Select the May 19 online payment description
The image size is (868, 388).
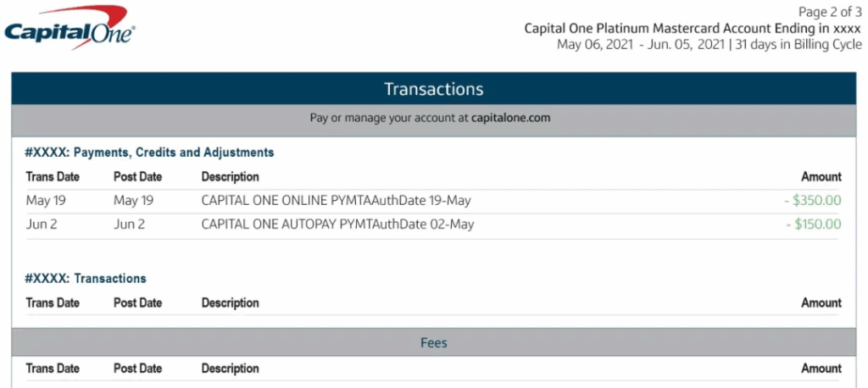(336, 201)
